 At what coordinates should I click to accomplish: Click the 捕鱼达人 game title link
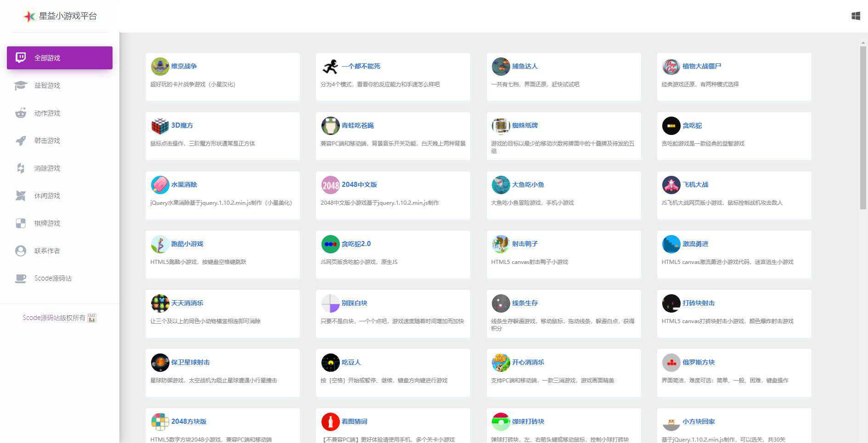point(524,66)
